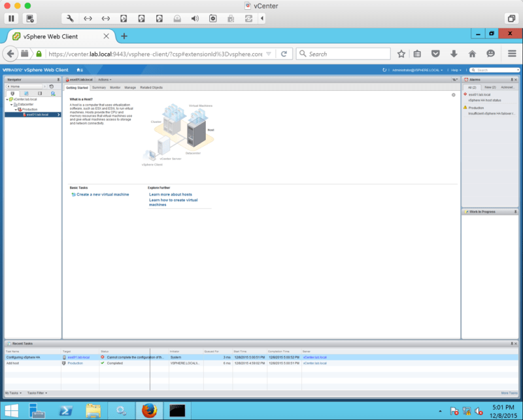The width and height of the screenshot is (523, 420).
Task: Open the My Tasks filter dropdown
Action: tap(13, 393)
